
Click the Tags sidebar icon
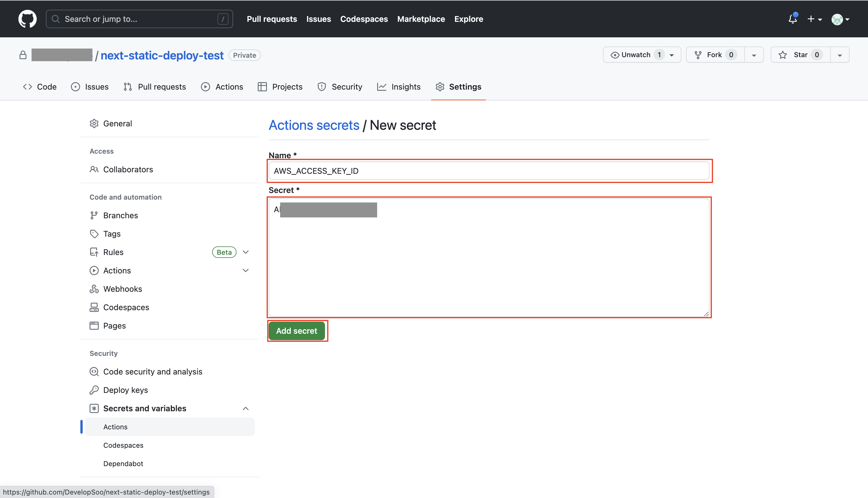[x=94, y=234]
